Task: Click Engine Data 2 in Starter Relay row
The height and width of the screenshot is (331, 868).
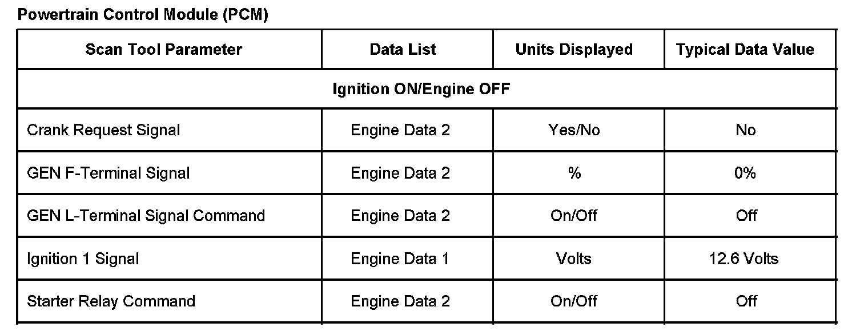Action: click(x=400, y=301)
